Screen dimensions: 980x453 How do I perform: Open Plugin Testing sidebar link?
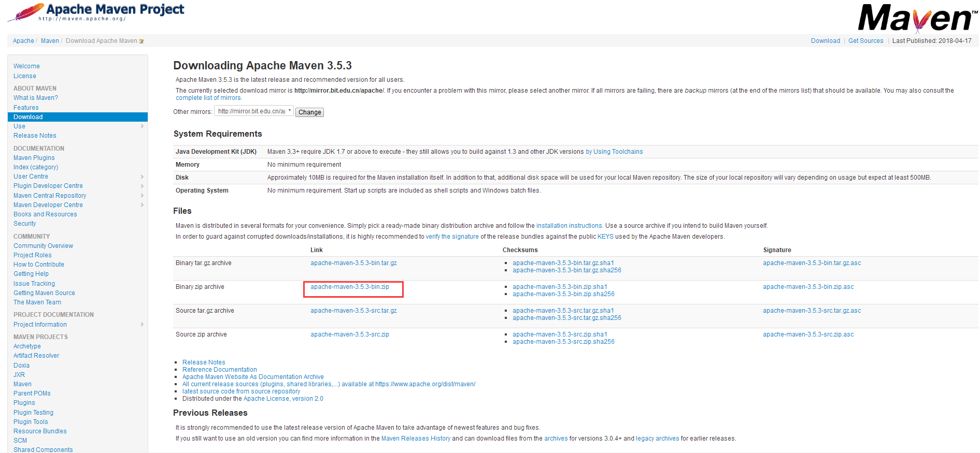[x=33, y=413]
